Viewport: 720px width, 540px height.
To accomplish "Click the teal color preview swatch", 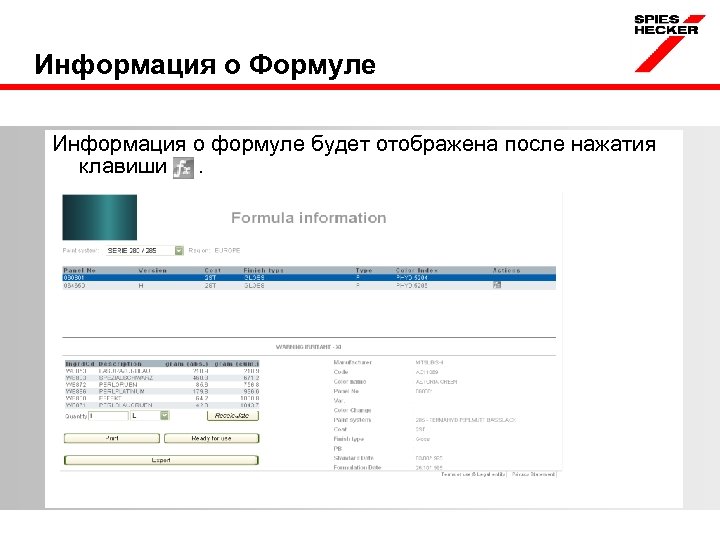I will [100, 217].
